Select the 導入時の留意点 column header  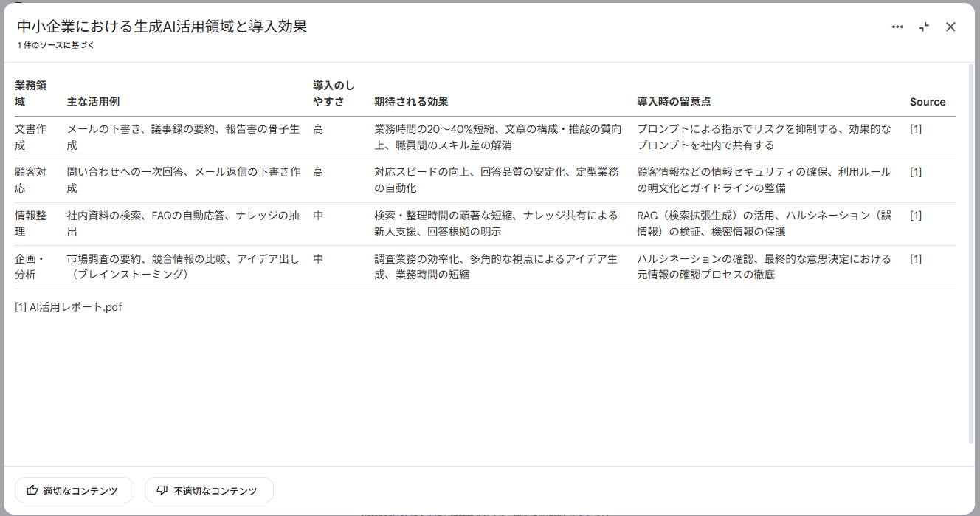tap(674, 102)
